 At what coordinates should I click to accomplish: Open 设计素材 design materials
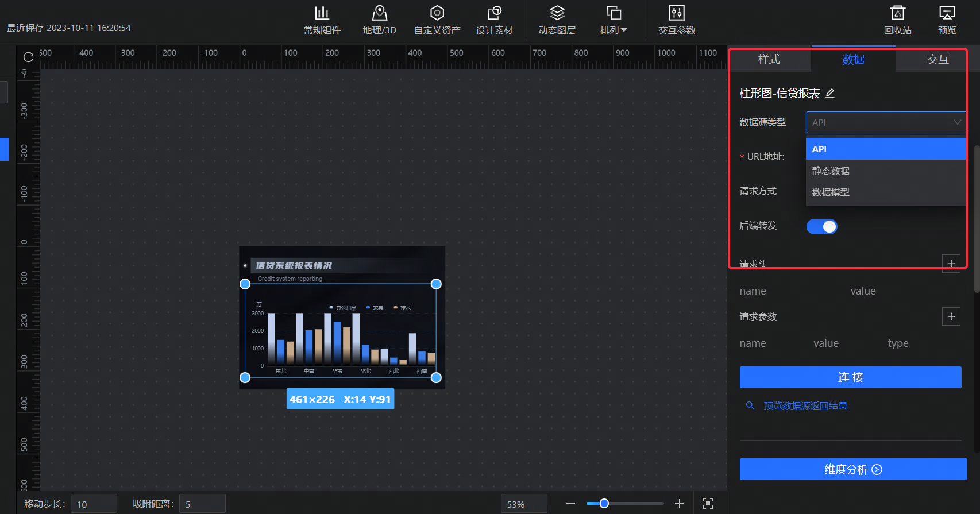tap(494, 20)
